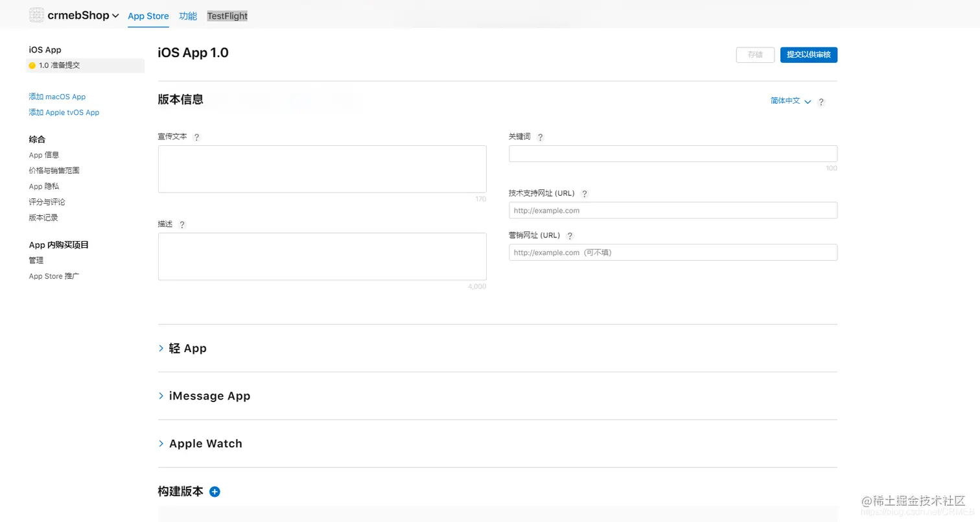Screen dimensions: 980x522
Task: Open the 简体中文 language dropdown
Action: coord(791,101)
